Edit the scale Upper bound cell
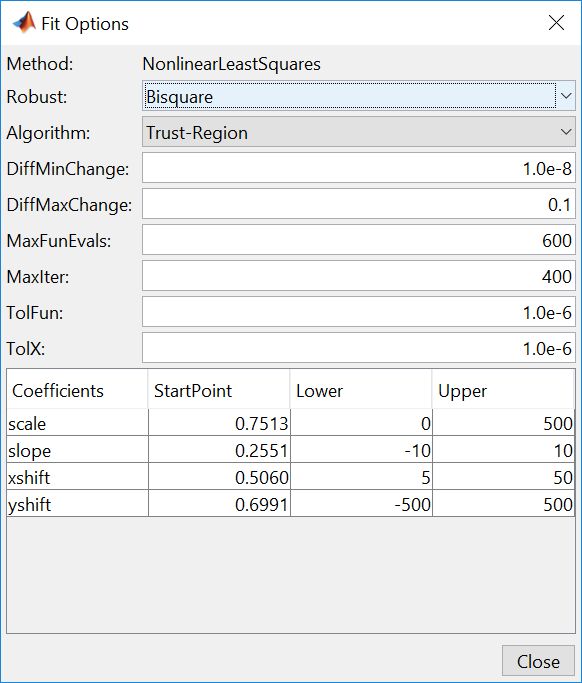This screenshot has height=683, width=582. tap(504, 423)
